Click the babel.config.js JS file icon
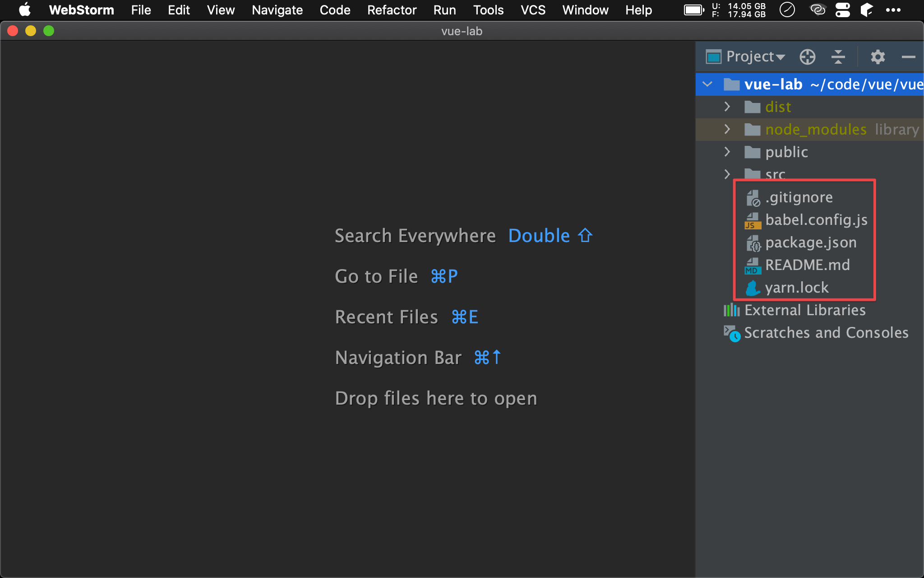The width and height of the screenshot is (924, 578). pyautogui.click(x=753, y=220)
